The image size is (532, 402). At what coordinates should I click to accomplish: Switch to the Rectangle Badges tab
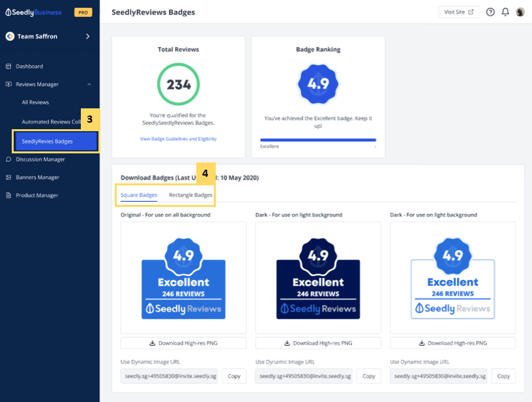190,195
